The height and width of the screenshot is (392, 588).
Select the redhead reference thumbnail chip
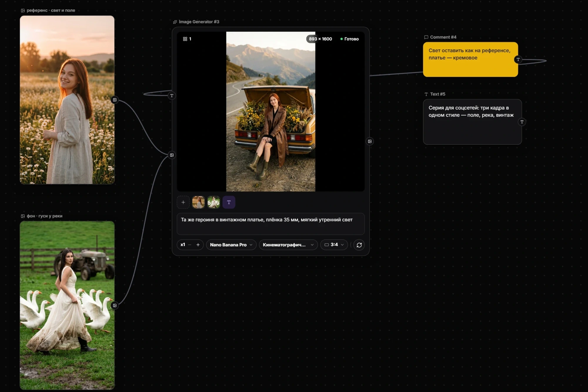(x=198, y=202)
